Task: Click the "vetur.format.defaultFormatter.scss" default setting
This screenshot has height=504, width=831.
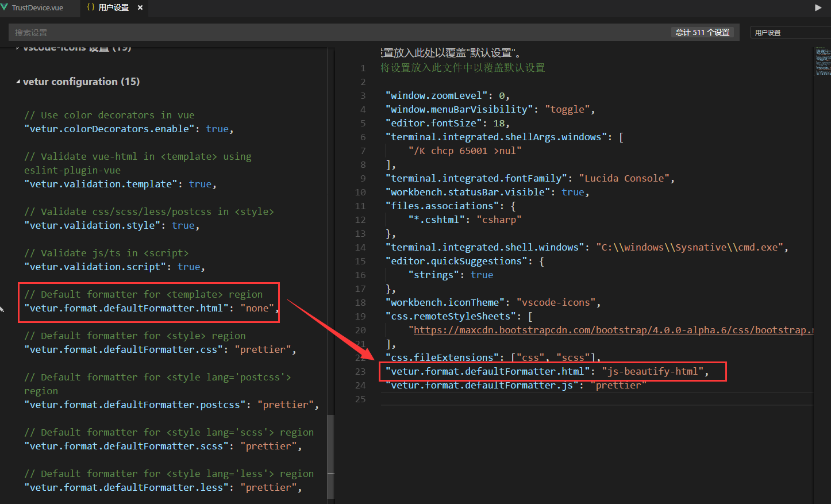Action: [163, 446]
